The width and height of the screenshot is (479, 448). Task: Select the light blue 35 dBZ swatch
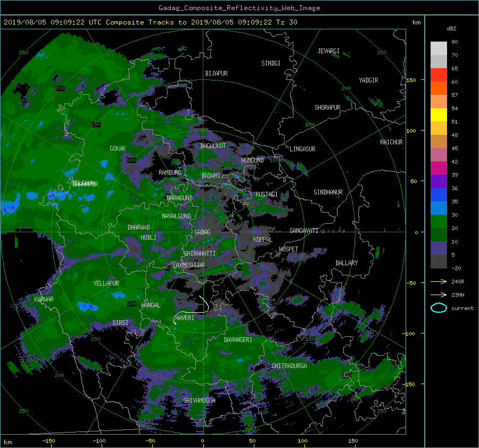point(439,208)
